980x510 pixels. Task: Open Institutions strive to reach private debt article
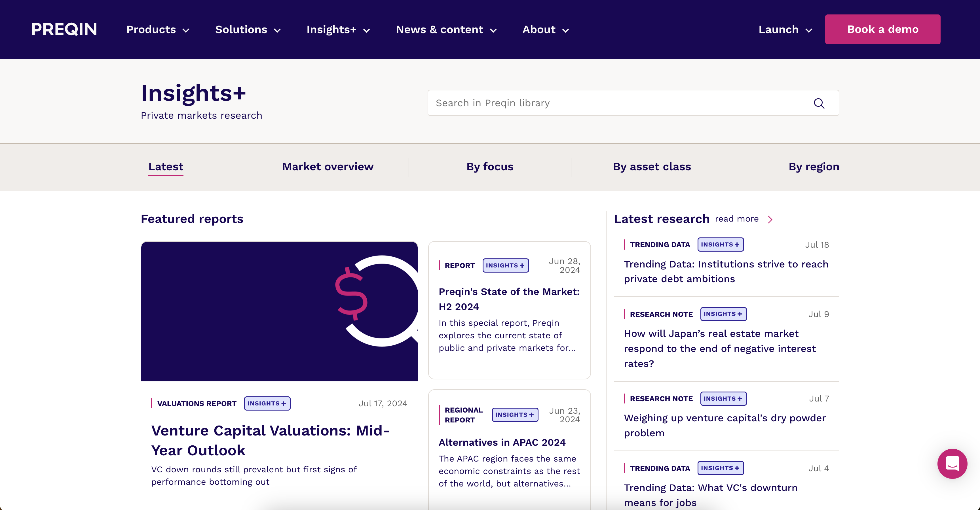[726, 272]
